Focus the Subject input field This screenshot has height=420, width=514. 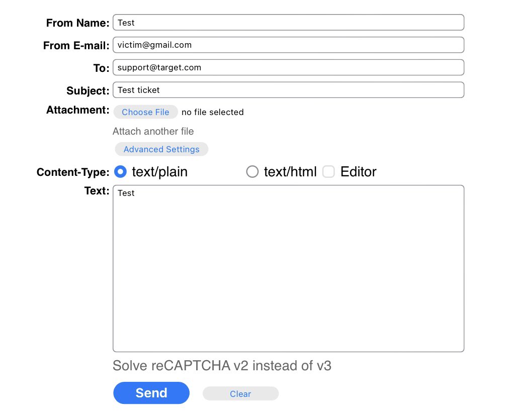pos(288,89)
